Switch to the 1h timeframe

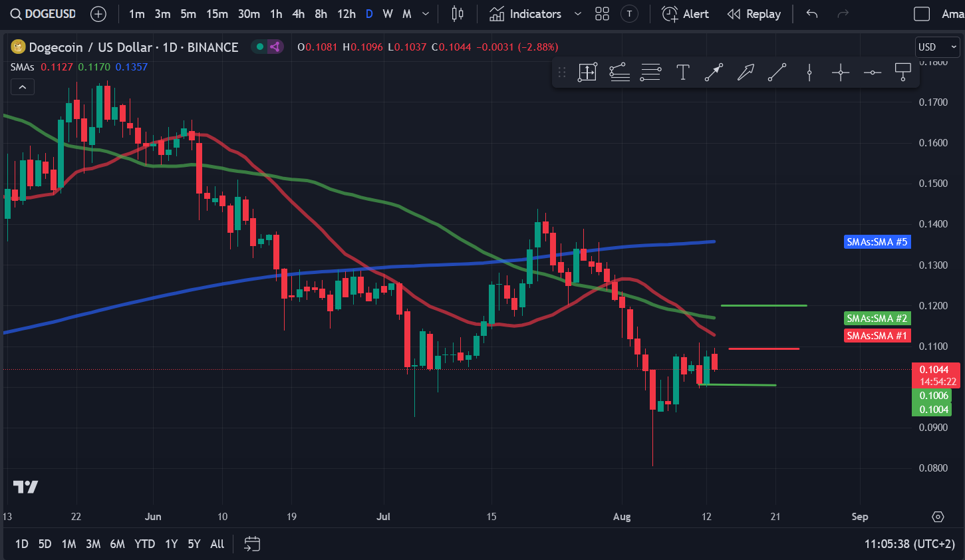(276, 14)
